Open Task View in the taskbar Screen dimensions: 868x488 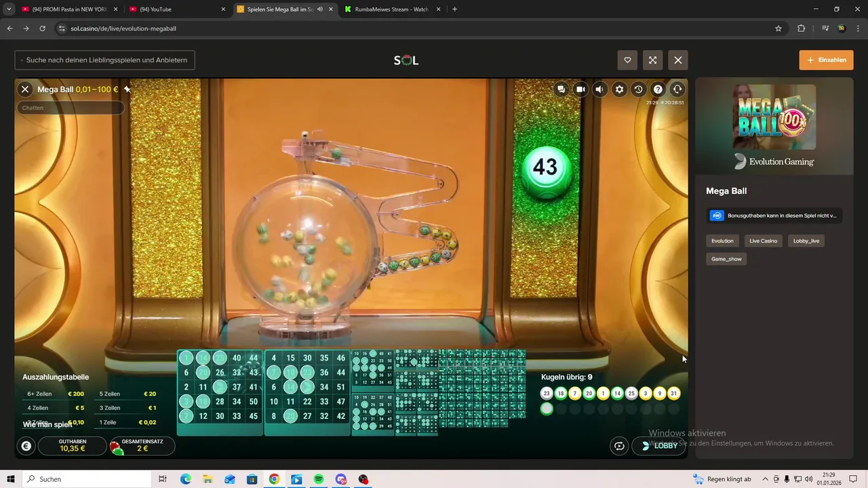(x=163, y=479)
